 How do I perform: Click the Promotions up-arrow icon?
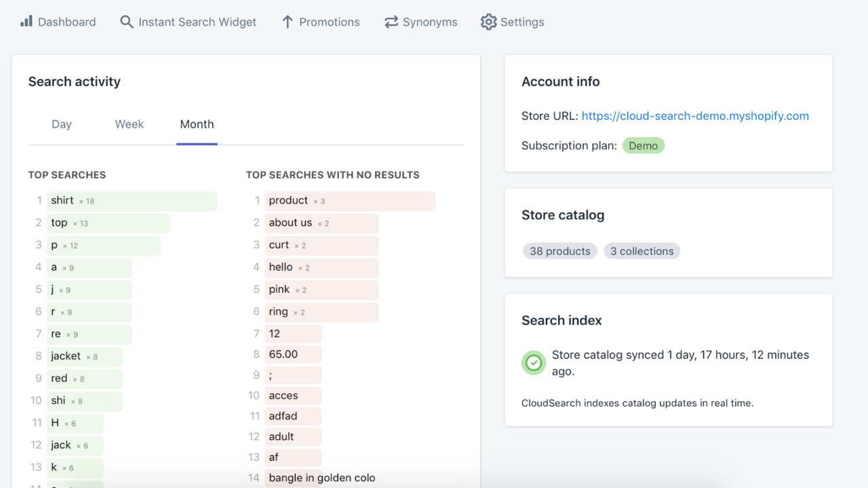(x=287, y=21)
